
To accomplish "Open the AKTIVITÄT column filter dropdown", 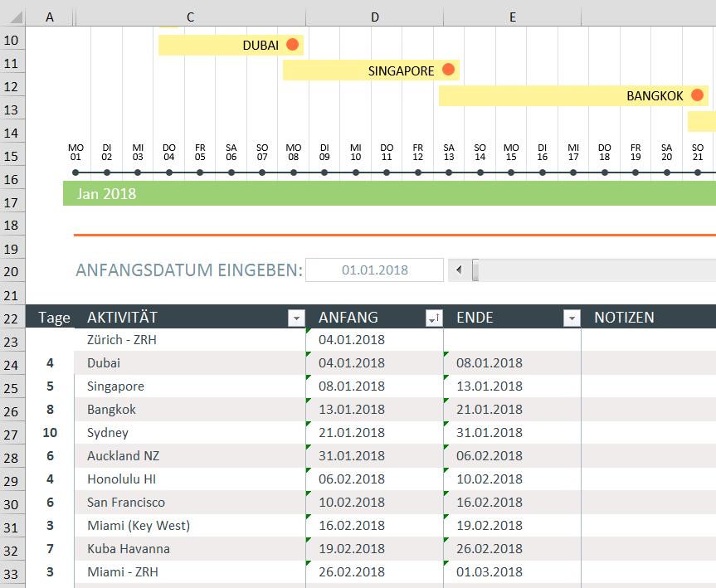I will pos(296,318).
